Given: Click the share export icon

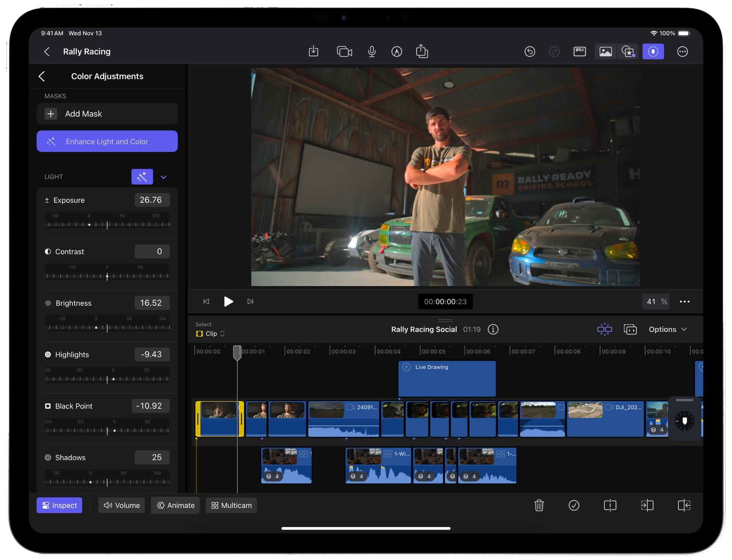Looking at the screenshot, I should 422,52.
